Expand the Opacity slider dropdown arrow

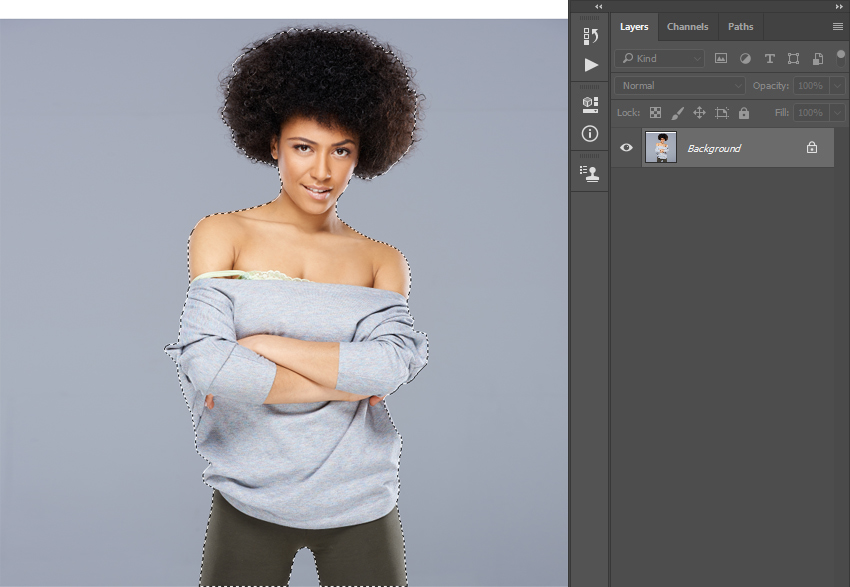pos(836,86)
